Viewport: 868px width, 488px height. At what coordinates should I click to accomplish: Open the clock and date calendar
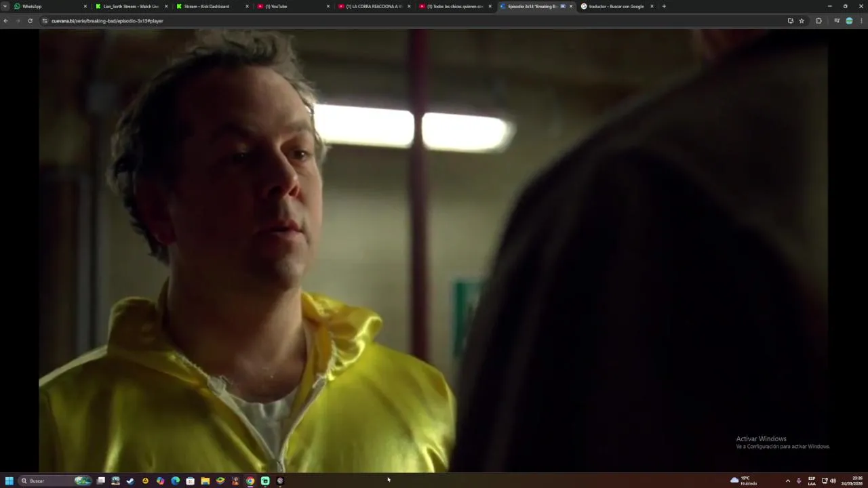pyautogui.click(x=852, y=481)
